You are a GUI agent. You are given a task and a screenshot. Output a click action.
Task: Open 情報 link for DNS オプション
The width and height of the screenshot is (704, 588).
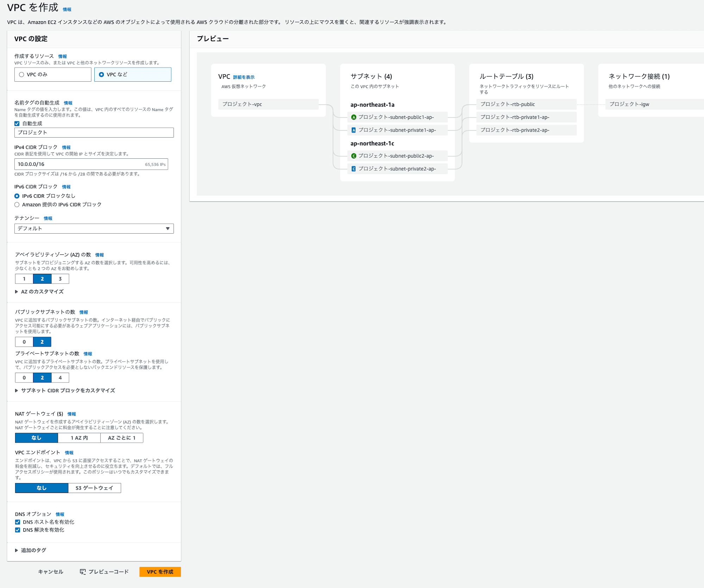click(x=60, y=514)
